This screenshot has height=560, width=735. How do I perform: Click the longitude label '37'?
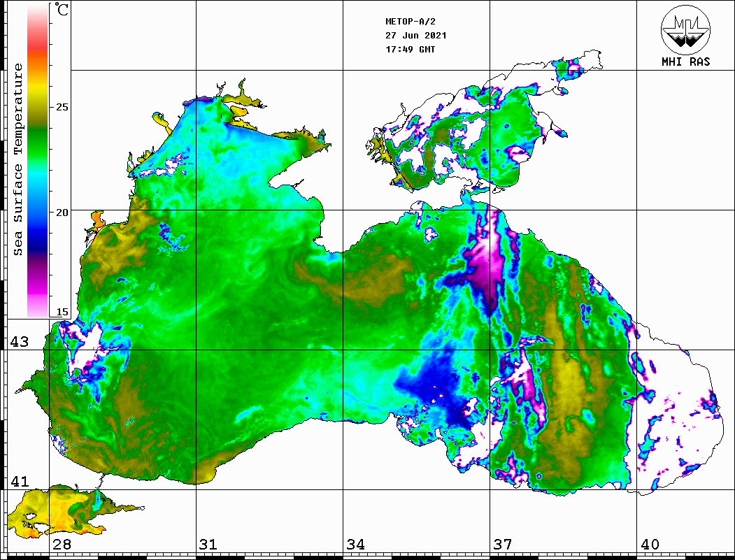pos(503,544)
